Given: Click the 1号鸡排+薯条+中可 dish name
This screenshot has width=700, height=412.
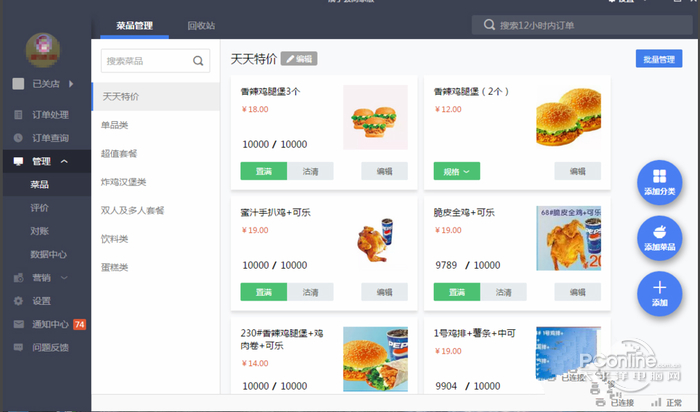Looking at the screenshot, I should (475, 333).
